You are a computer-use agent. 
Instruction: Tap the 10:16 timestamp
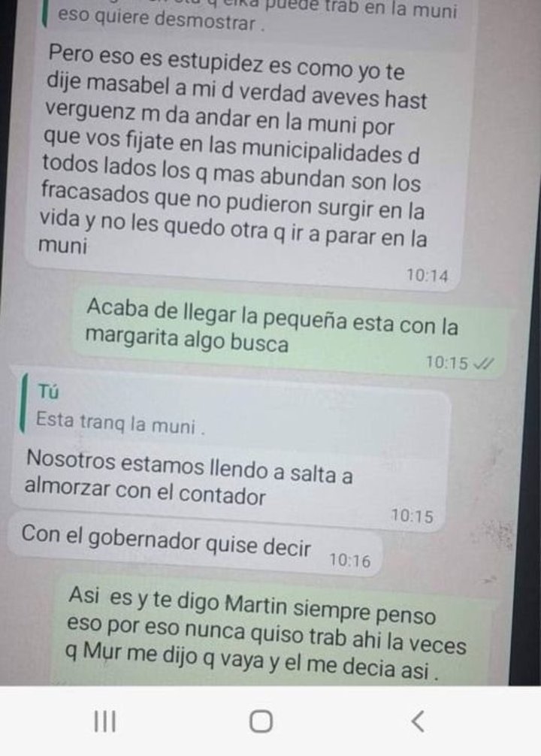coord(349,561)
